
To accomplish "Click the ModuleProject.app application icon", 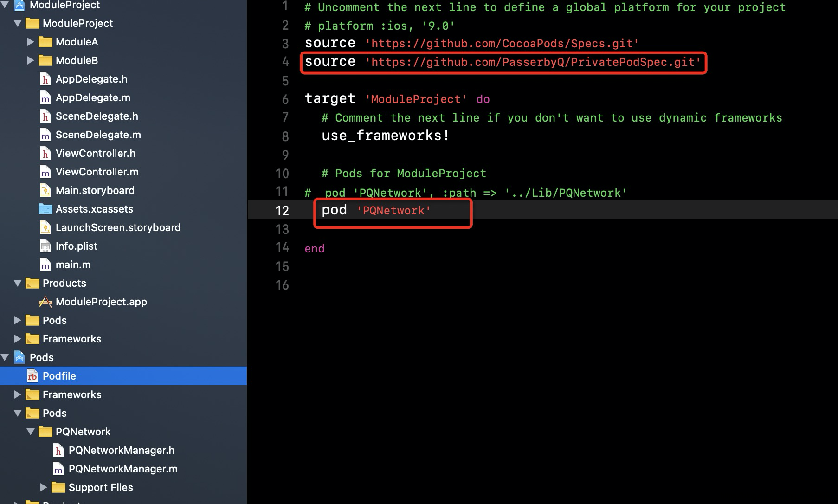I will 45,302.
